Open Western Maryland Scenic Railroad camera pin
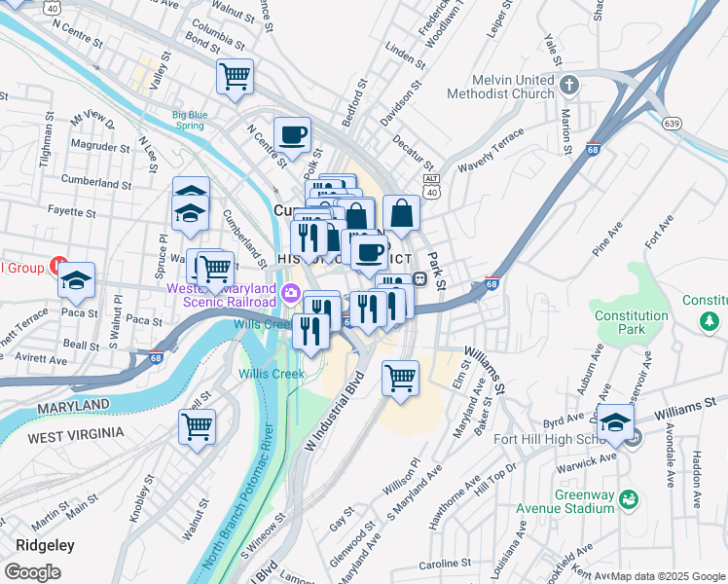 coord(291,293)
